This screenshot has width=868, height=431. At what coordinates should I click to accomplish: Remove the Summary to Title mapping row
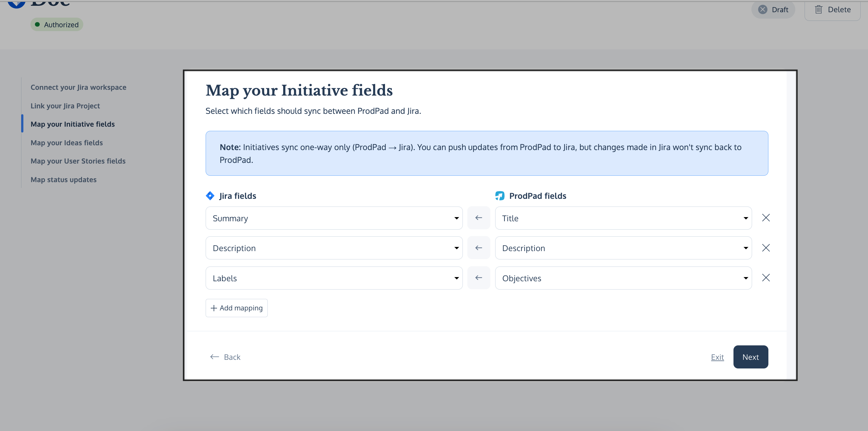(766, 218)
